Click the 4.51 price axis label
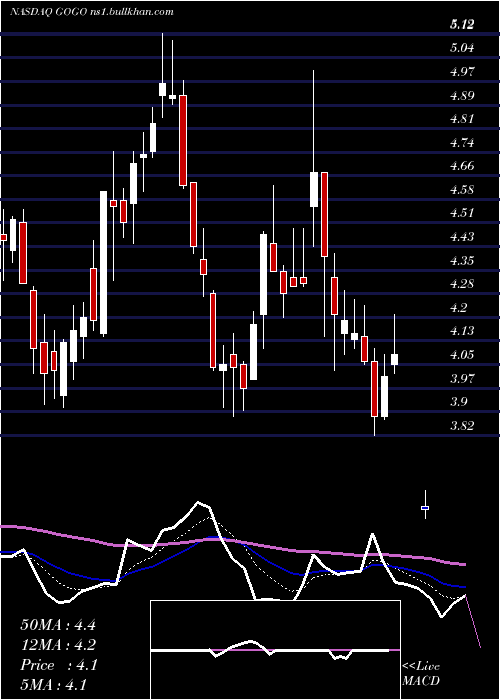This screenshot has width=500, height=700. click(x=462, y=213)
